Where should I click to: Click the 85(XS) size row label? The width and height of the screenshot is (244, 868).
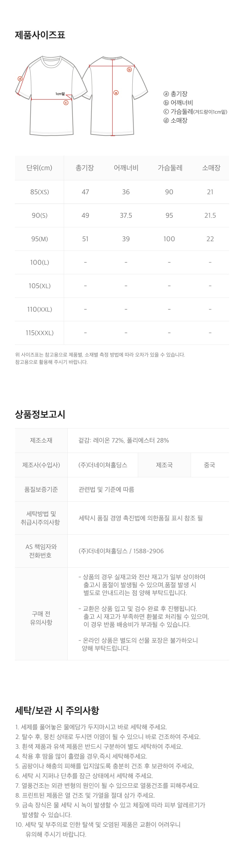click(x=39, y=192)
